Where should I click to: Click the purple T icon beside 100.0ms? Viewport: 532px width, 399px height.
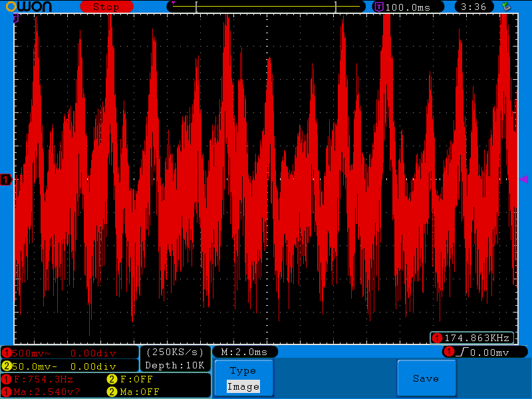click(378, 7)
